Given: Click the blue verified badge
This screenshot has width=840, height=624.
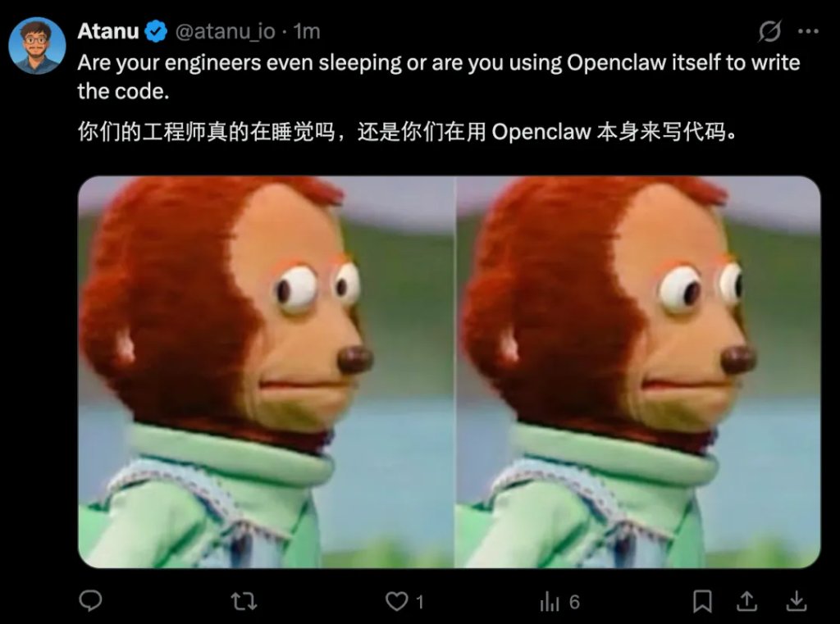Looking at the screenshot, I should point(156,32).
